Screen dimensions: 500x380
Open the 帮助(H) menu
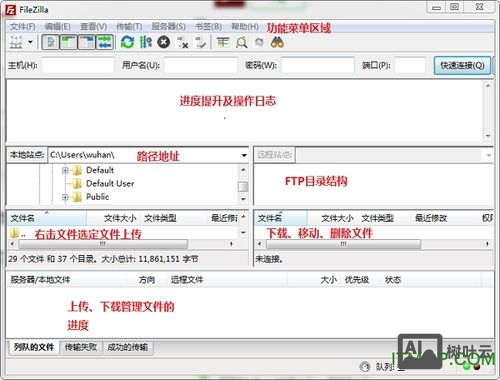tap(245, 27)
